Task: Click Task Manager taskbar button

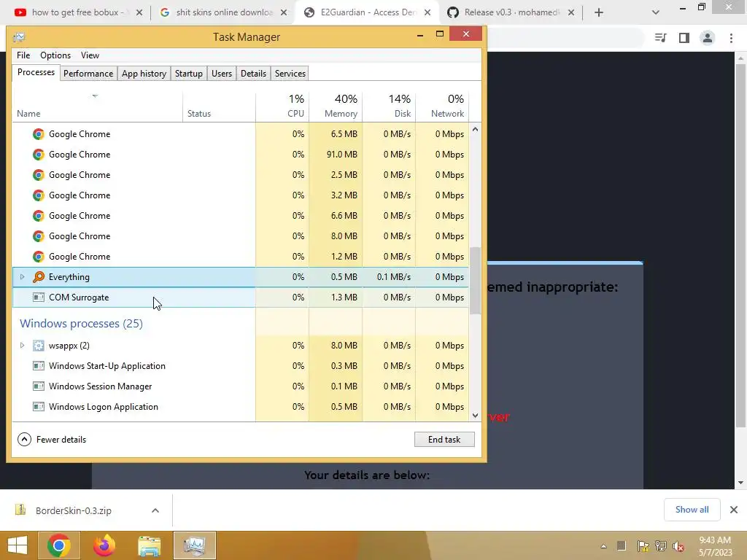Action: 194,545
